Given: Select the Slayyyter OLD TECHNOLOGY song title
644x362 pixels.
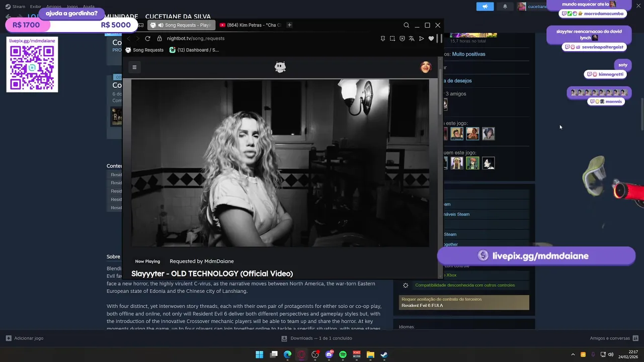Looking at the screenshot, I should (212, 274).
